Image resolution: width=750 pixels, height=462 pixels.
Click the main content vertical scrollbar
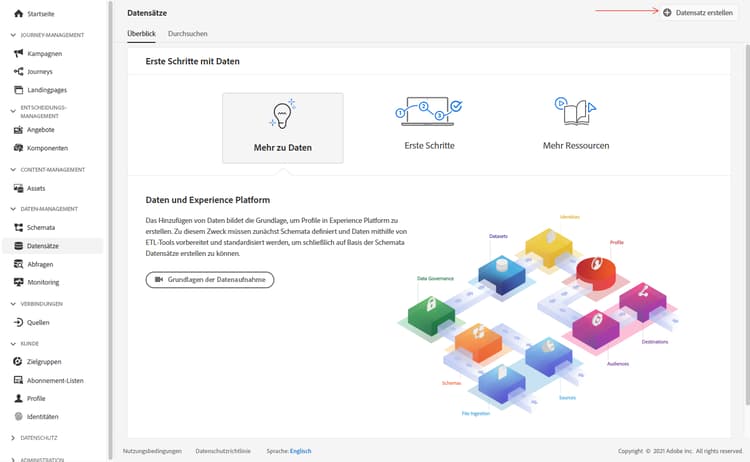(x=747, y=225)
